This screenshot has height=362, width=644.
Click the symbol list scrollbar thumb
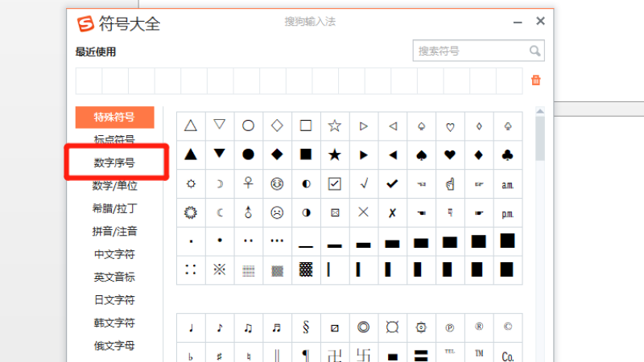pos(540,138)
